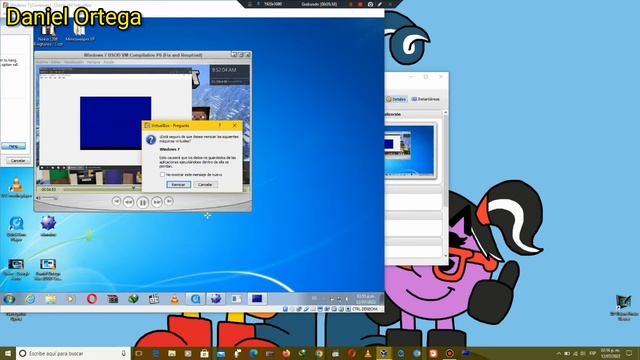
Task: Skip to previous track in media player
Action: [116, 201]
